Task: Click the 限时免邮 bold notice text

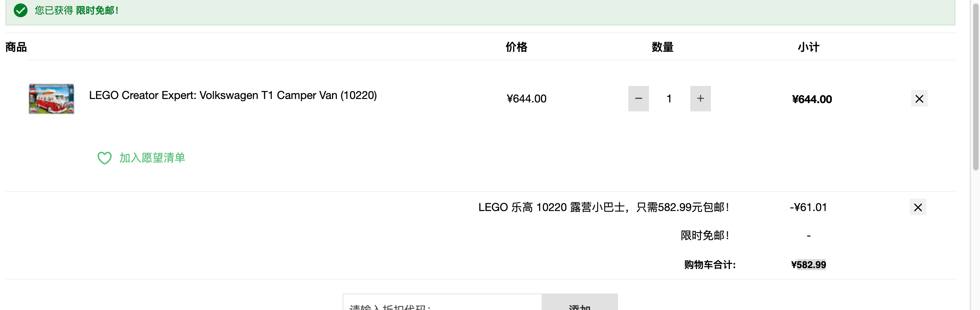Action: (97, 11)
